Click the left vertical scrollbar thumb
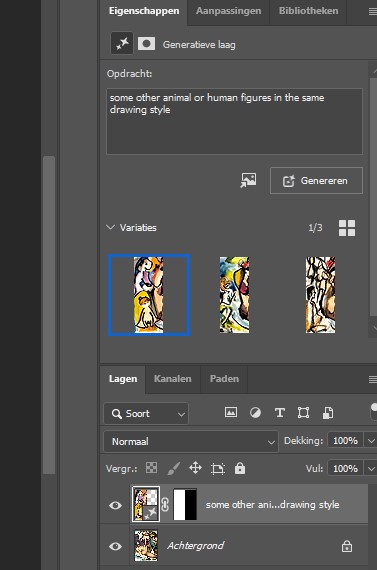The image size is (377, 570). tap(49, 315)
